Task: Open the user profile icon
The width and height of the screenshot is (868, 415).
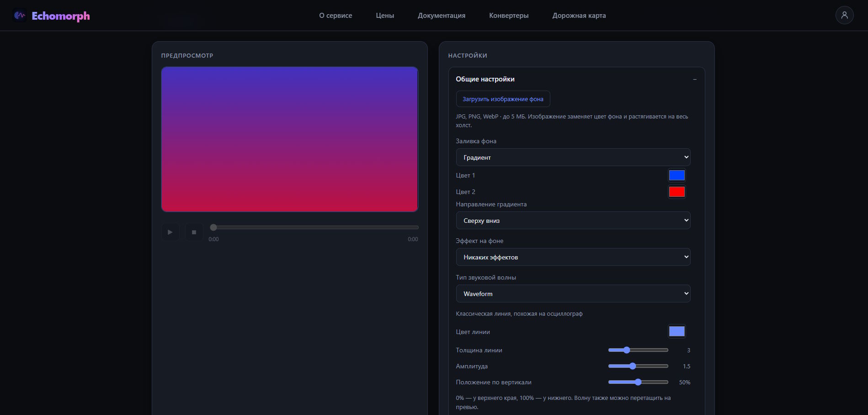Action: click(844, 15)
